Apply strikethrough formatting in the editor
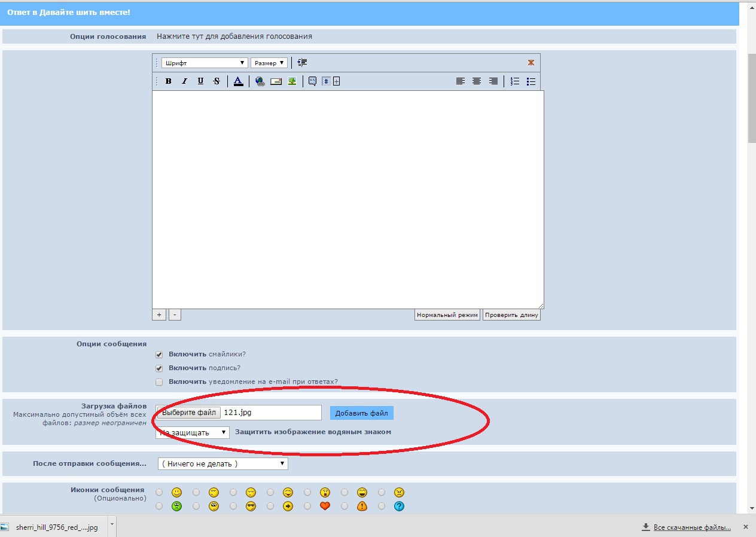Screen dimensions: 756x537 coord(217,81)
